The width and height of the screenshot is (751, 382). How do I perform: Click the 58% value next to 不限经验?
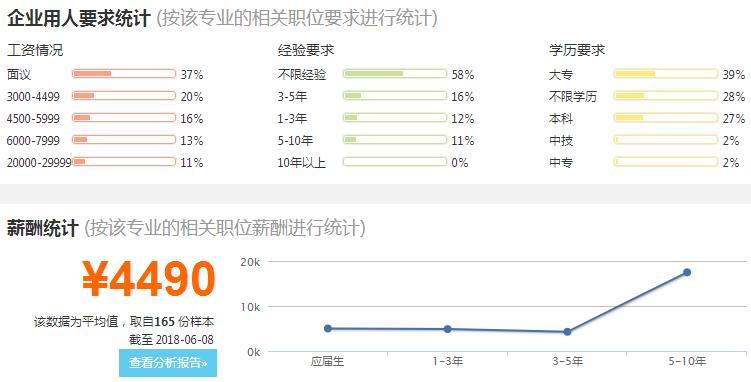463,75
